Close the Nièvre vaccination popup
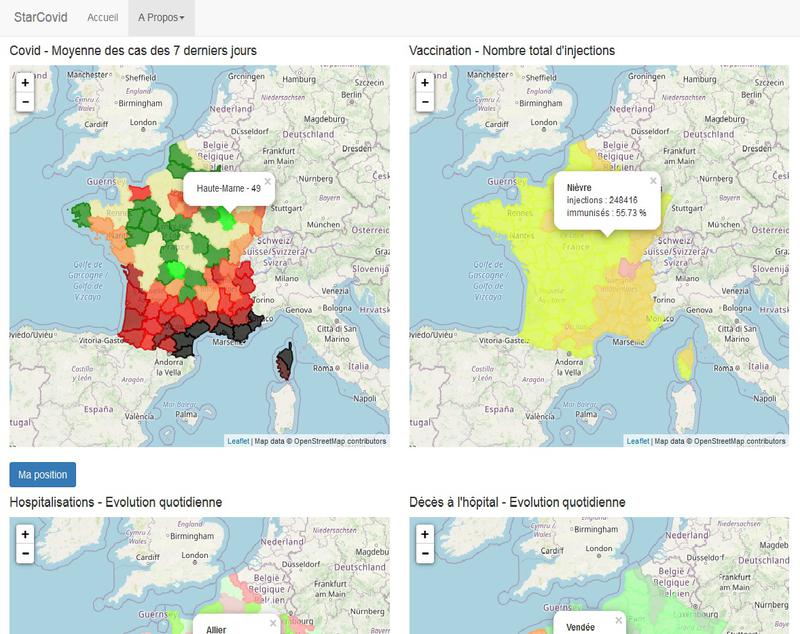800x634 pixels. 653,181
